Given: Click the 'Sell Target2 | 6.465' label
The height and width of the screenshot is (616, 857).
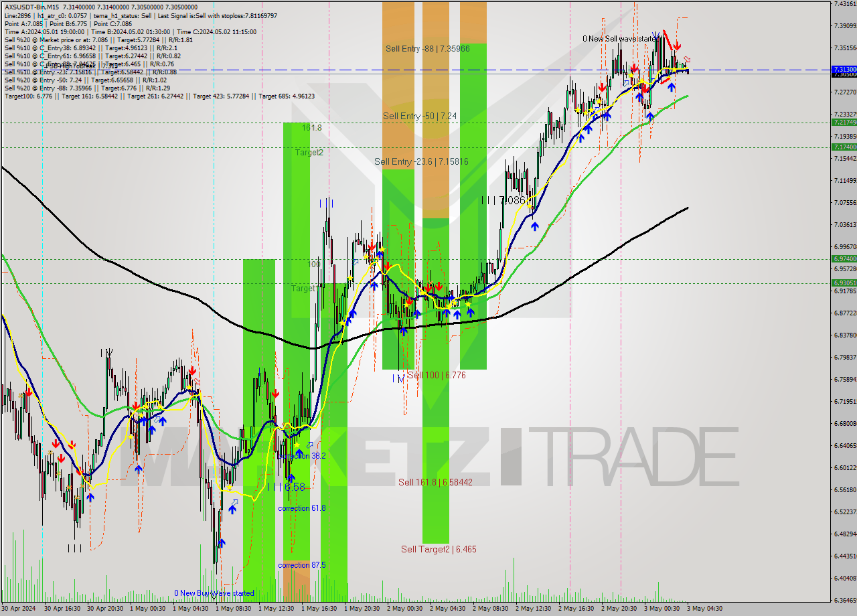Looking at the screenshot, I should click(x=439, y=549).
